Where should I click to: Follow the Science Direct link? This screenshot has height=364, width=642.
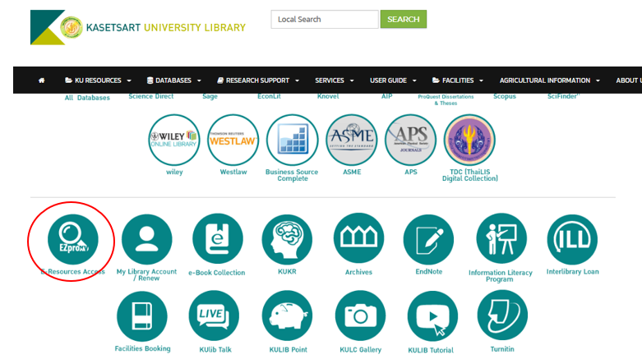(151, 96)
